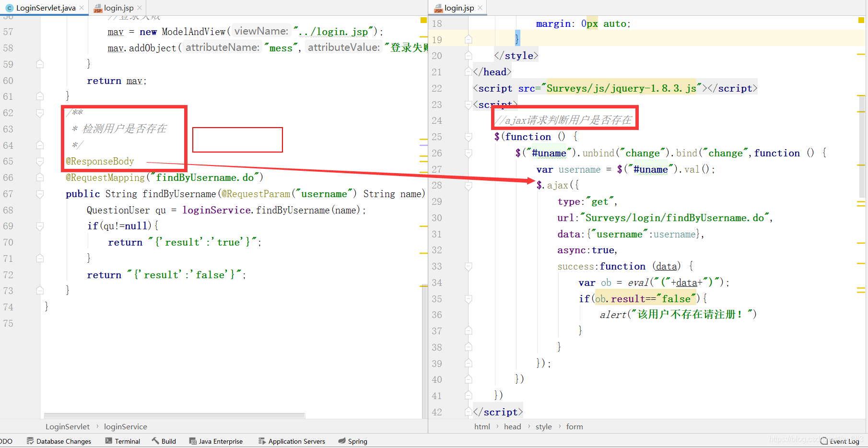Open Application Servers tool window
The width and height of the screenshot is (868, 448).
tap(292, 441)
